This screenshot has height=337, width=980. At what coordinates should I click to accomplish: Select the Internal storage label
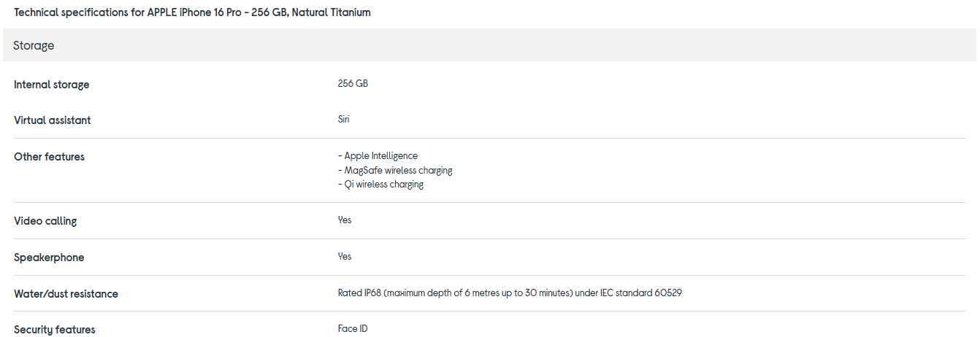[52, 85]
